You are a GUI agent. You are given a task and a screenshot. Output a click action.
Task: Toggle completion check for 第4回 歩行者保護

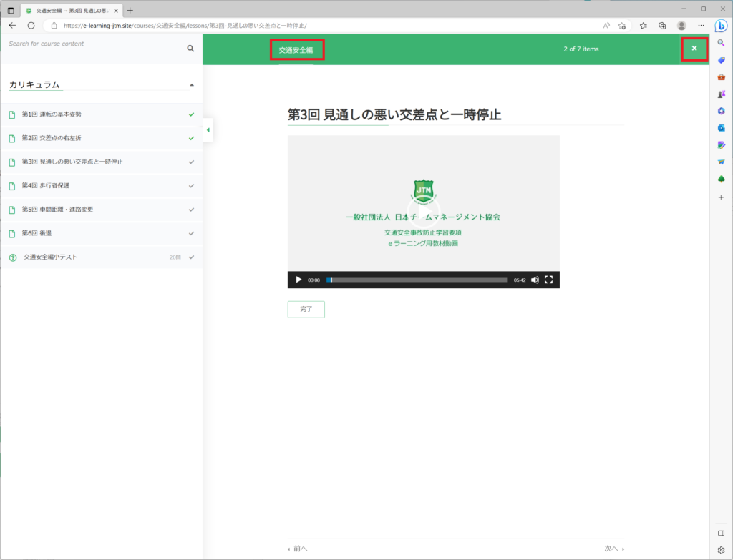click(x=191, y=186)
